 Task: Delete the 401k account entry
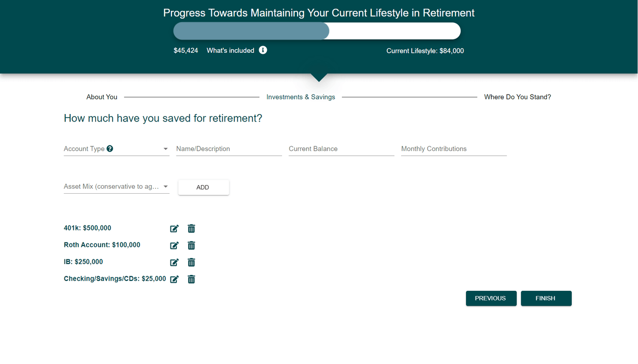(191, 229)
